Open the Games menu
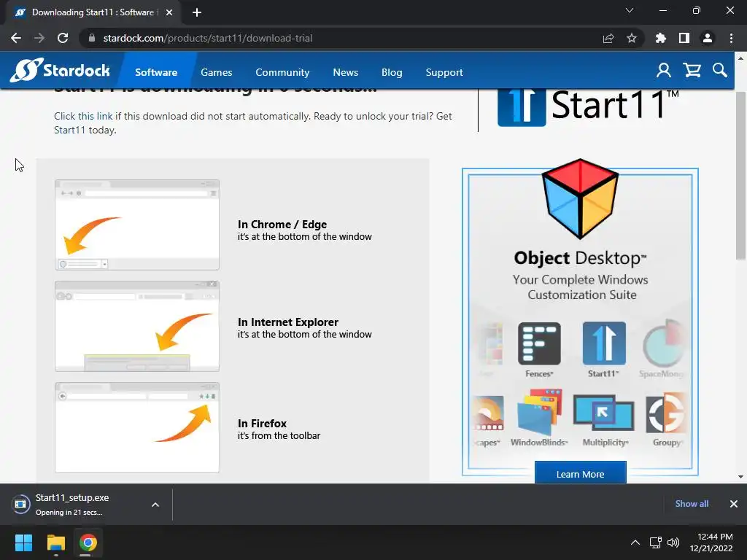 click(216, 72)
